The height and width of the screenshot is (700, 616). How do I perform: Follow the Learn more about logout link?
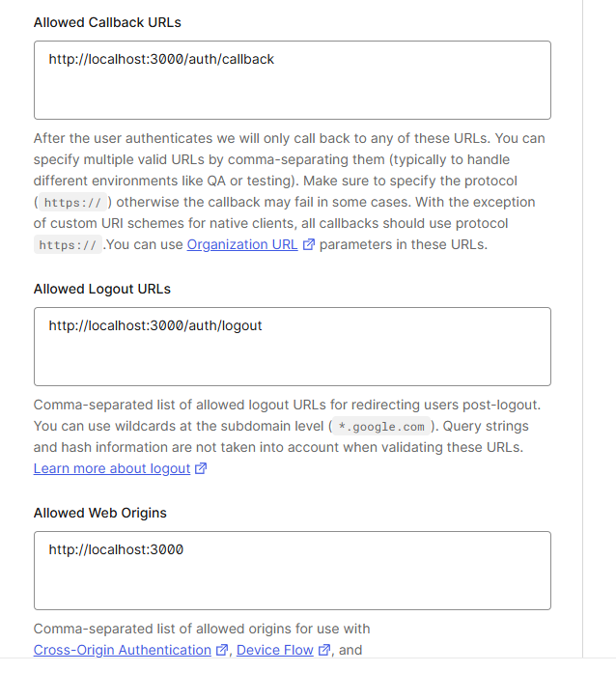pos(112,468)
